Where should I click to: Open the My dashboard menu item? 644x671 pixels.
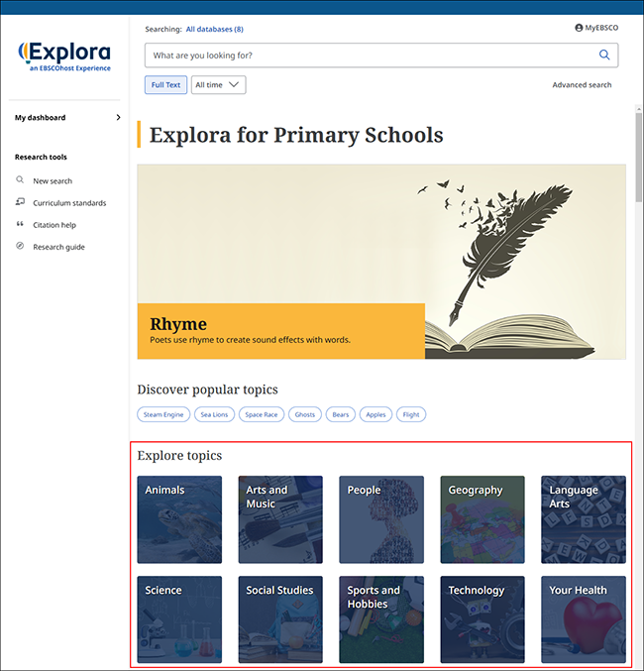coord(41,117)
